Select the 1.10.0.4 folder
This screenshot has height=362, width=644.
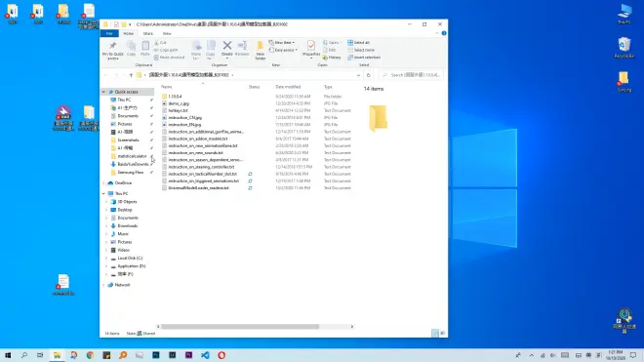[175, 97]
